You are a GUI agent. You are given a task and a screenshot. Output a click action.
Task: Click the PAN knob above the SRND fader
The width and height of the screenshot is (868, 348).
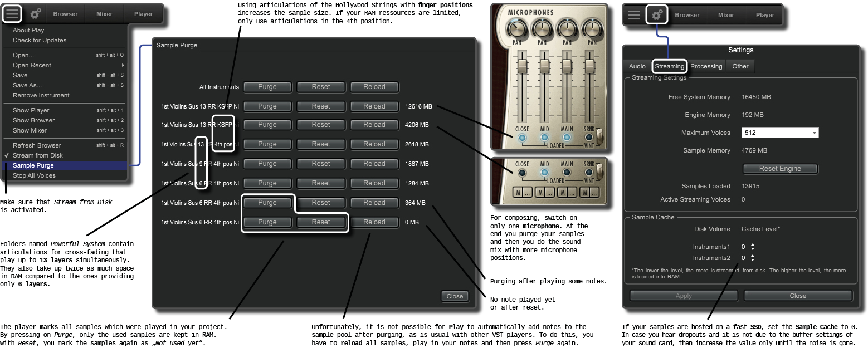click(x=592, y=28)
